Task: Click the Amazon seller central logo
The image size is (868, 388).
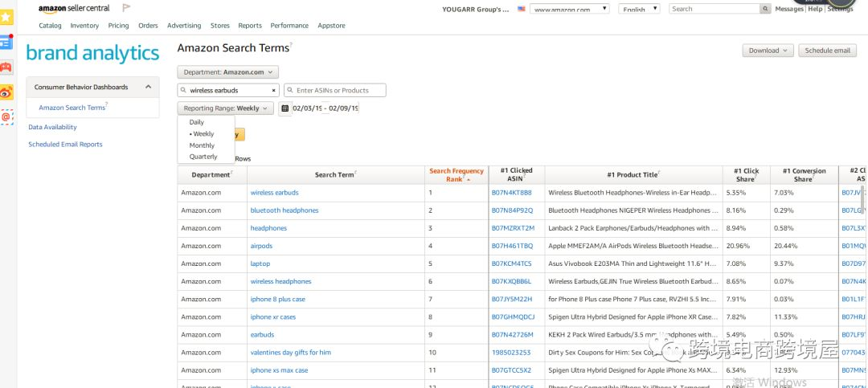Action: point(74,8)
